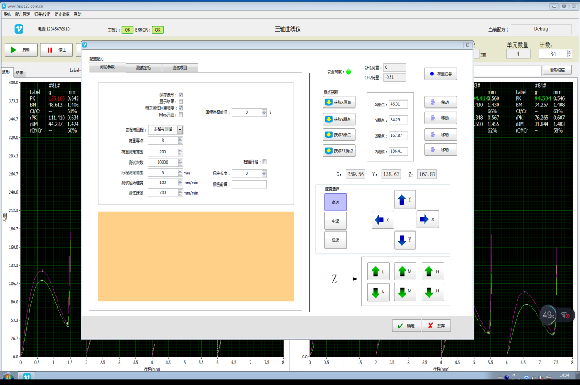Click the blue up arrow Y jog button
The width and height of the screenshot is (580, 386).
pyautogui.click(x=405, y=200)
